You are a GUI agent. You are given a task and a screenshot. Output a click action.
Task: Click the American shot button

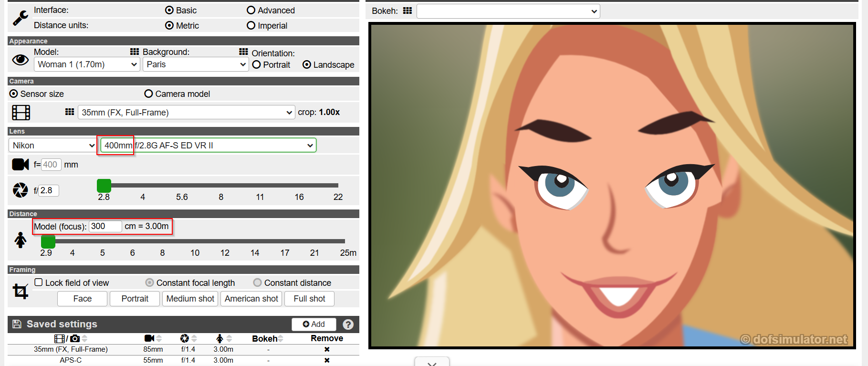pos(251,299)
